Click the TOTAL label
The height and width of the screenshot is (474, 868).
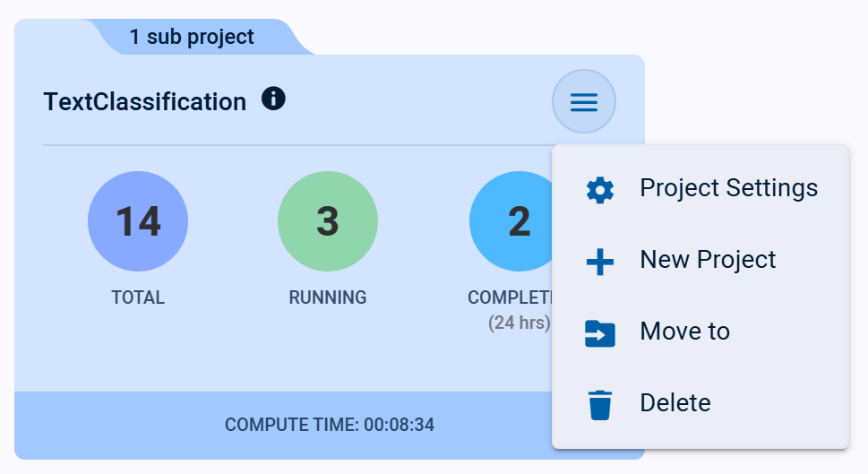pos(138,297)
